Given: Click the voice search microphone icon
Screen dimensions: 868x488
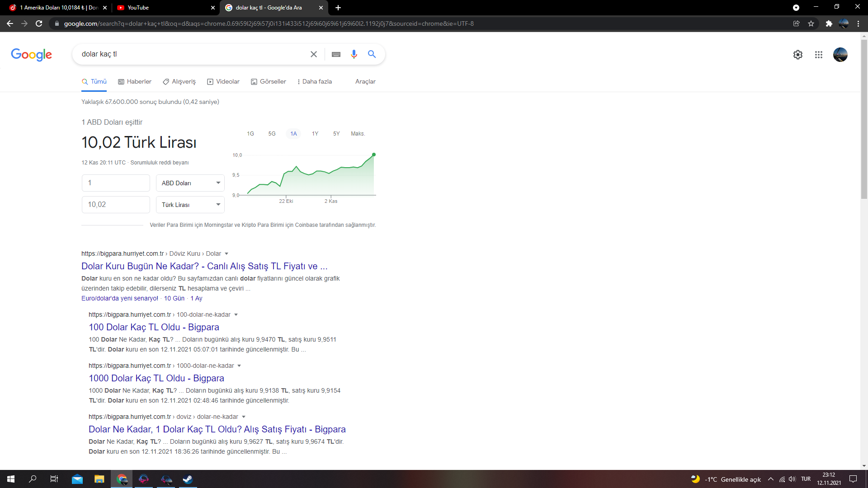Looking at the screenshot, I should [x=354, y=54].
